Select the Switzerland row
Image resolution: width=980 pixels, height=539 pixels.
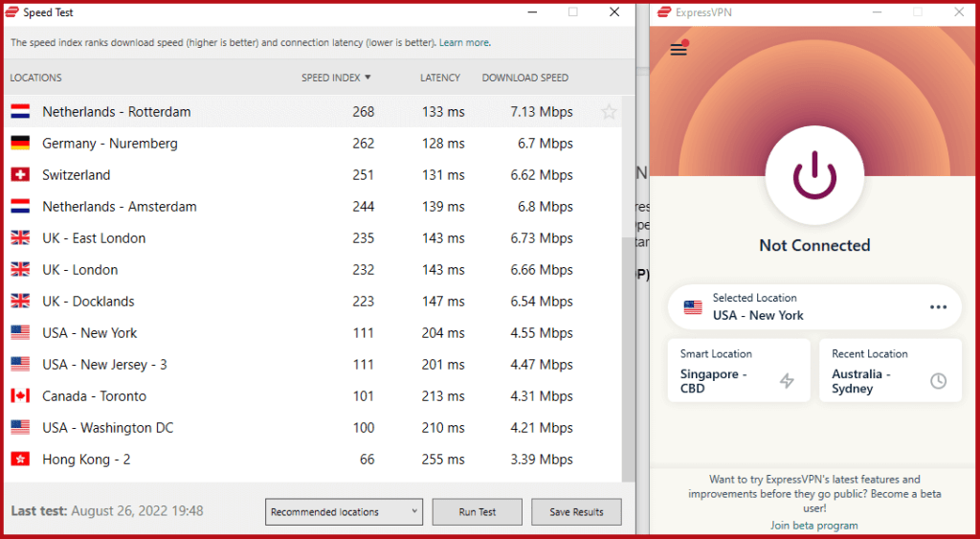point(313,175)
